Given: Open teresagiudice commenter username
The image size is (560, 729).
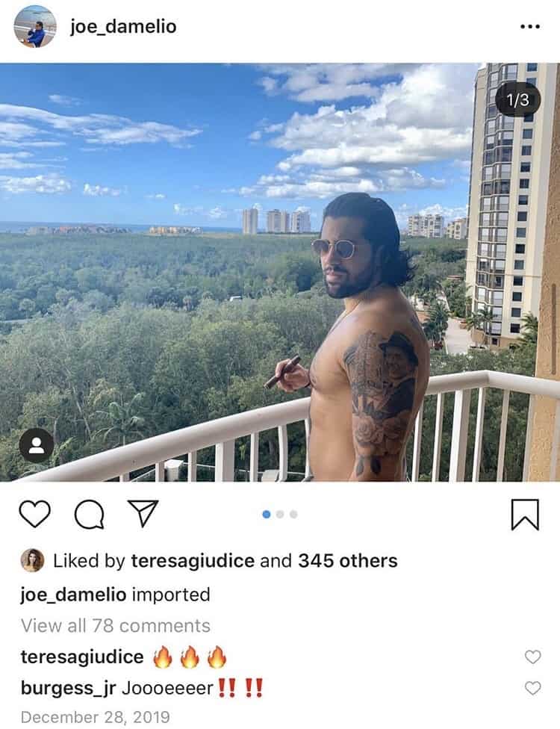Looking at the screenshot, I should click(82, 657).
